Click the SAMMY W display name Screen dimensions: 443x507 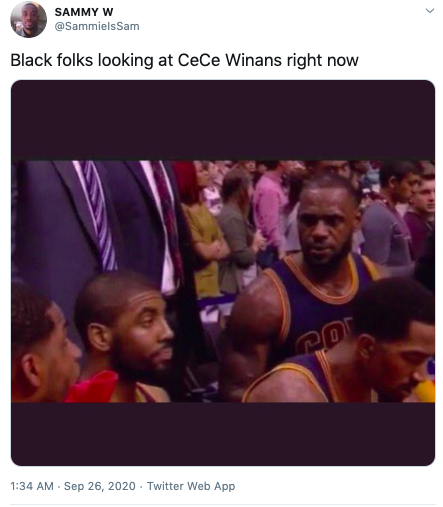[84, 12]
